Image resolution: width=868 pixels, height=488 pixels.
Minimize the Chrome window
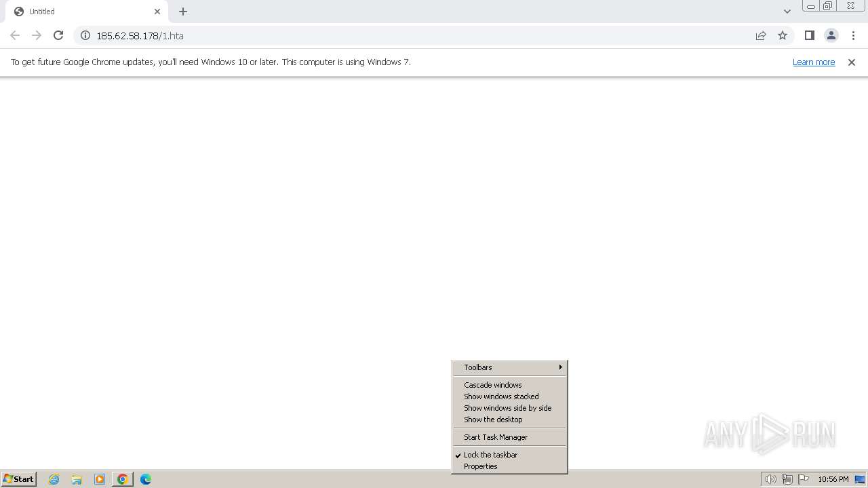[811, 6]
